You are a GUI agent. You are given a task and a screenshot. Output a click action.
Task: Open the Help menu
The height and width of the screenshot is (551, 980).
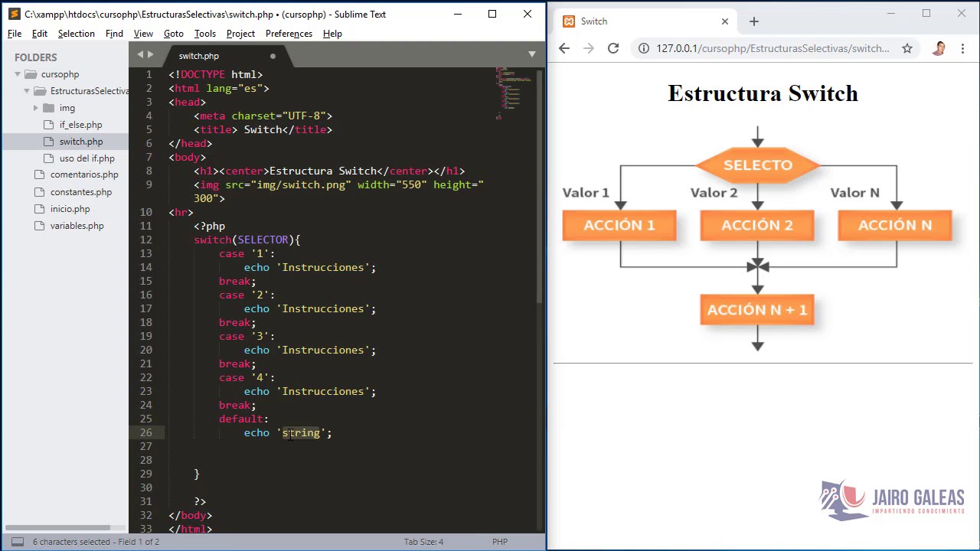[x=332, y=34]
